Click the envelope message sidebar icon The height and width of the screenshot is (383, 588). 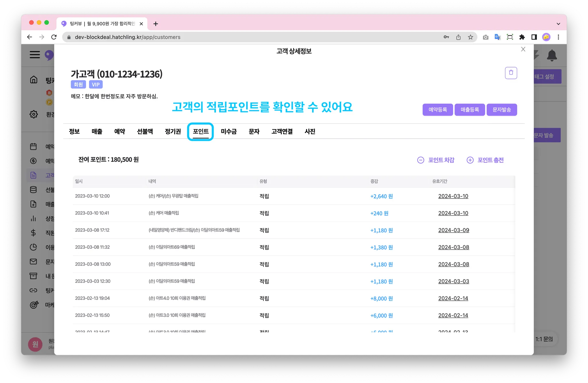tap(33, 261)
